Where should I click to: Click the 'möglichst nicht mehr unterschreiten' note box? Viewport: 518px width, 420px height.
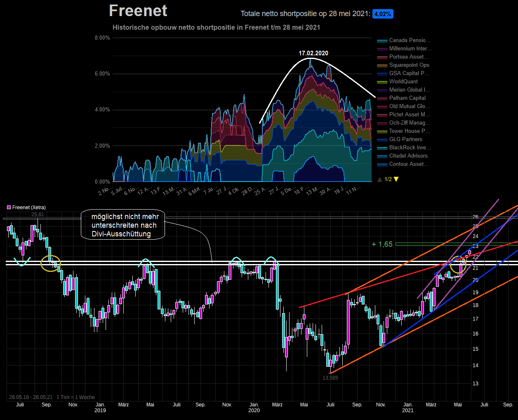coord(124,225)
